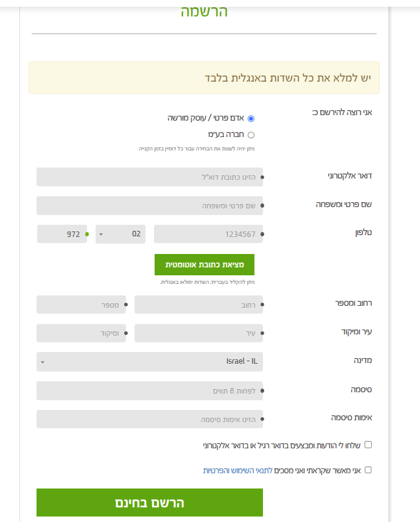Open the לתנאי השימוש והפרטיות link

pyautogui.click(x=237, y=470)
